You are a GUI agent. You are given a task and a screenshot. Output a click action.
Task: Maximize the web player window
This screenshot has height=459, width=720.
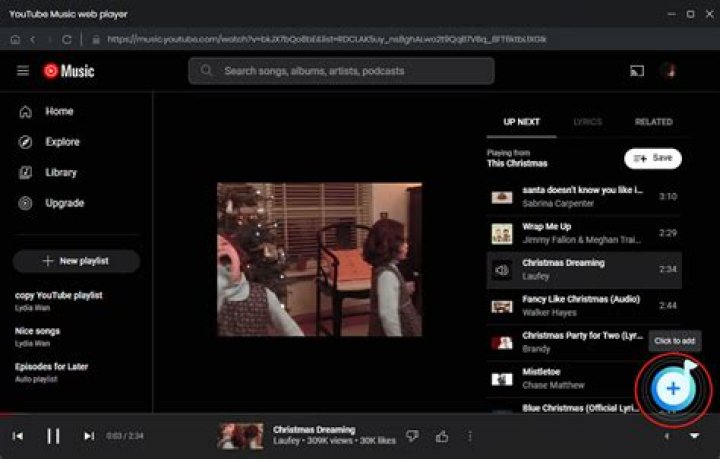[x=690, y=14]
